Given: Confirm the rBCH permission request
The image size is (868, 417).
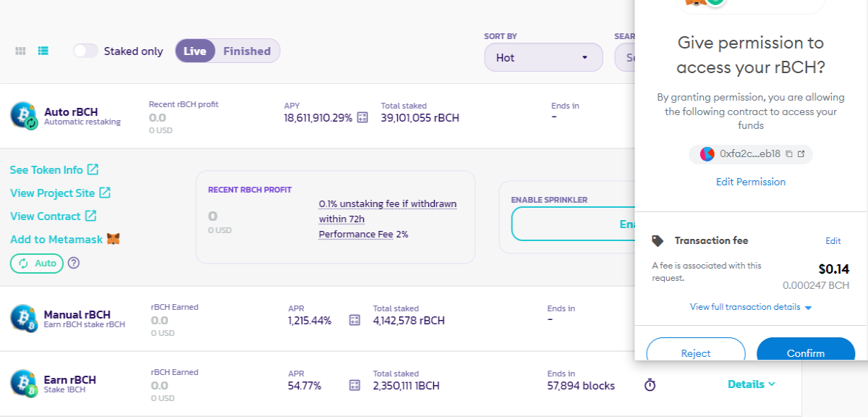Looking at the screenshot, I should [x=806, y=353].
